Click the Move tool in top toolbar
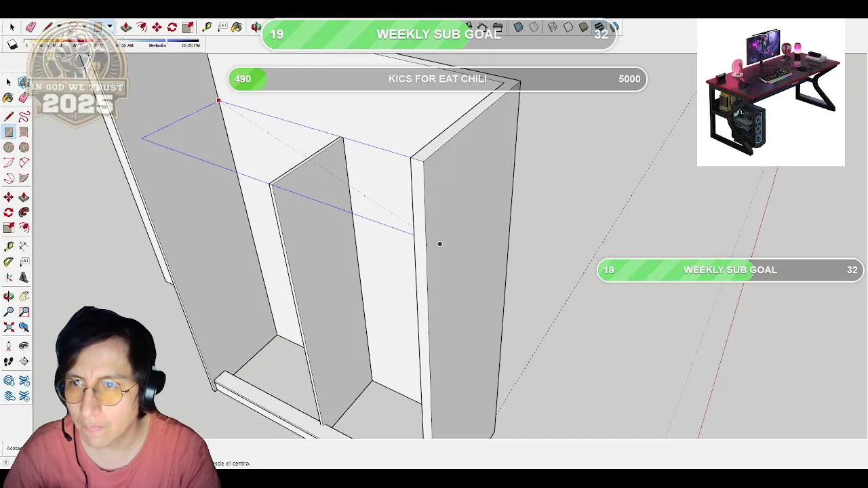 pyautogui.click(x=157, y=27)
